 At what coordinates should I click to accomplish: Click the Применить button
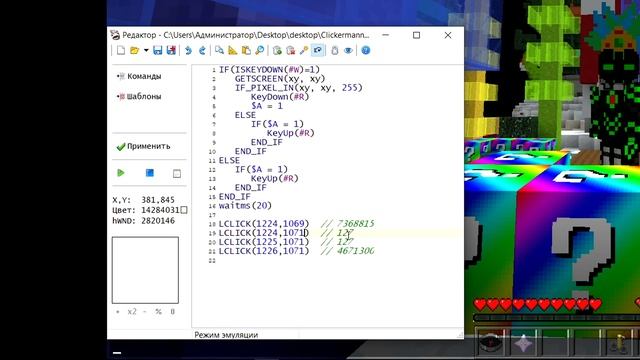click(x=143, y=146)
